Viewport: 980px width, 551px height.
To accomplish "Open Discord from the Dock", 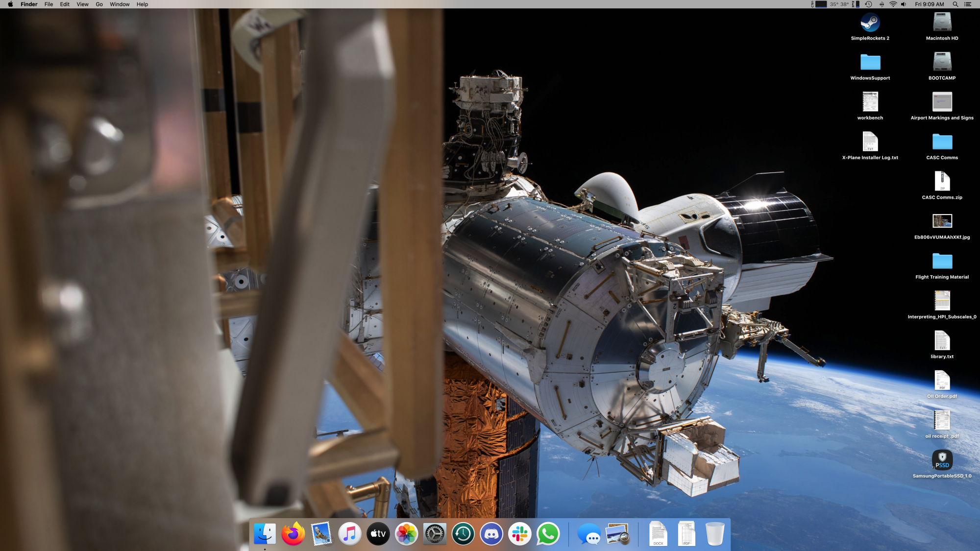I will pyautogui.click(x=491, y=534).
